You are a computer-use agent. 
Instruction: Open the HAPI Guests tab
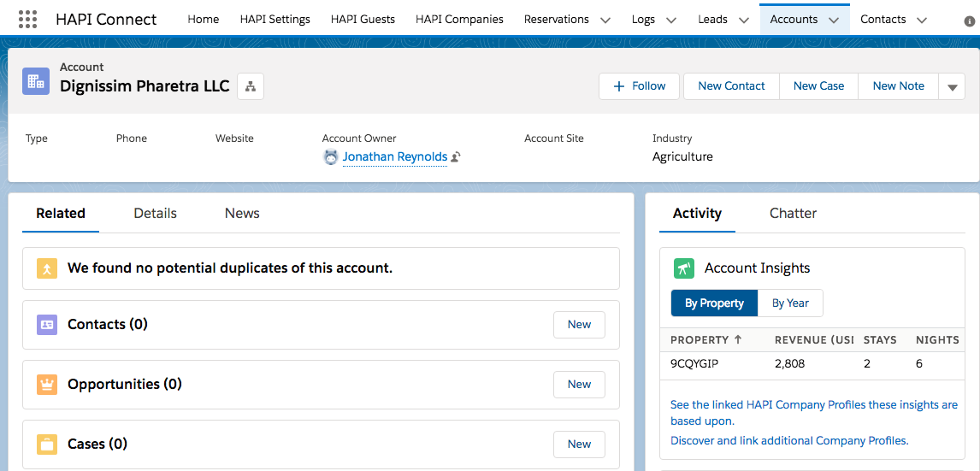tap(363, 20)
